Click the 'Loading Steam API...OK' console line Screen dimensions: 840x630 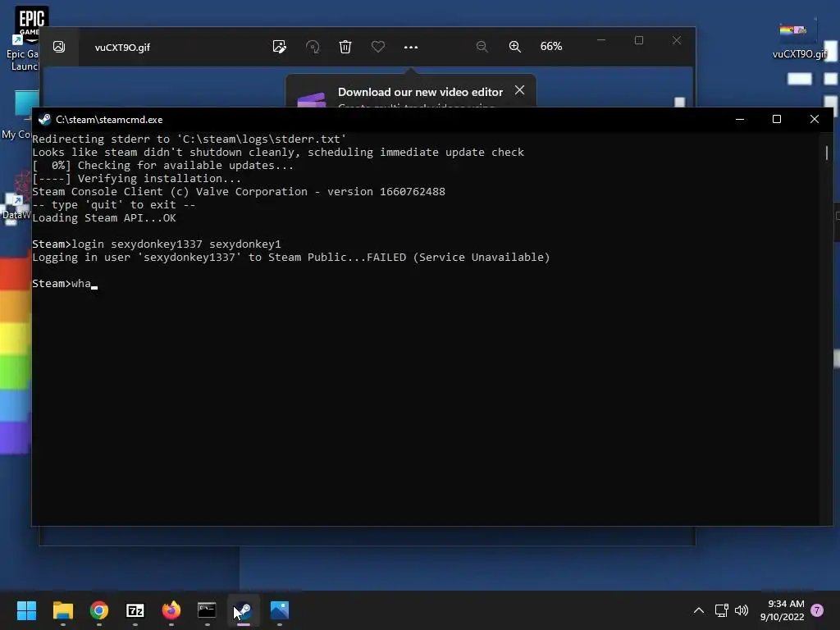point(104,218)
